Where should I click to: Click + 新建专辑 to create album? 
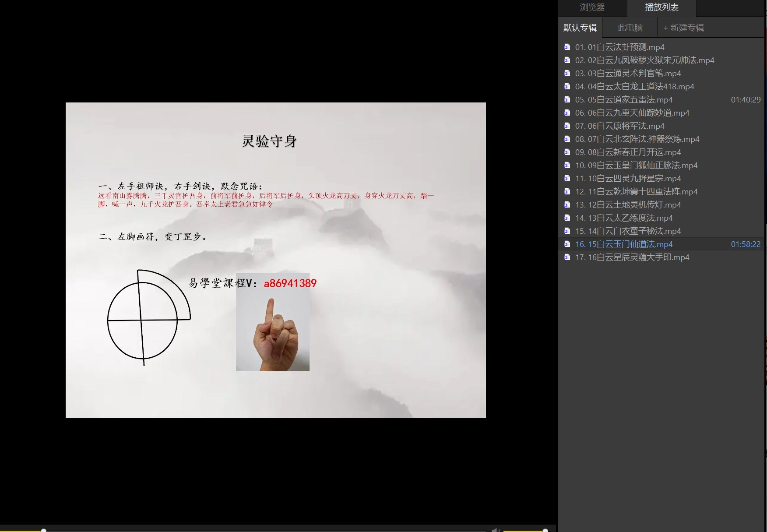click(683, 28)
